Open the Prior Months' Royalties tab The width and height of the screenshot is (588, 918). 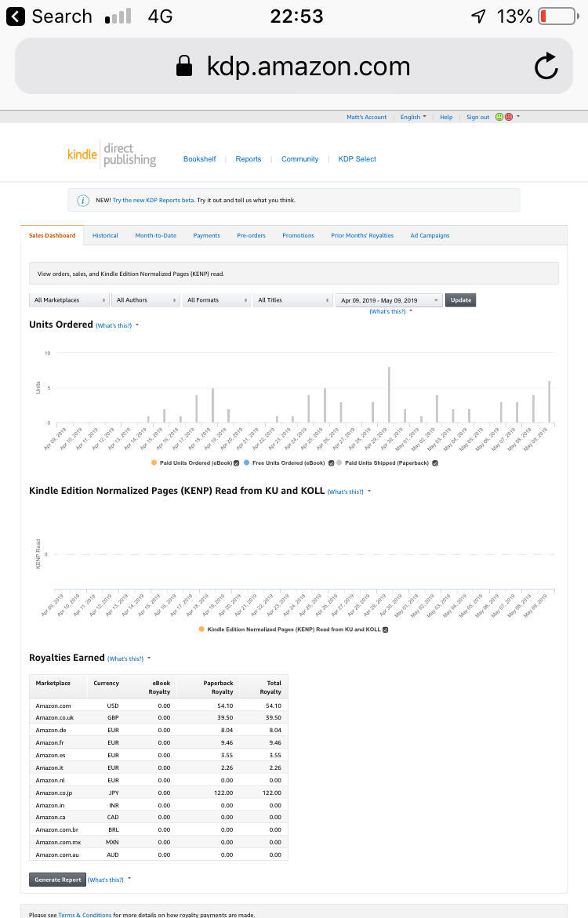[x=361, y=235]
